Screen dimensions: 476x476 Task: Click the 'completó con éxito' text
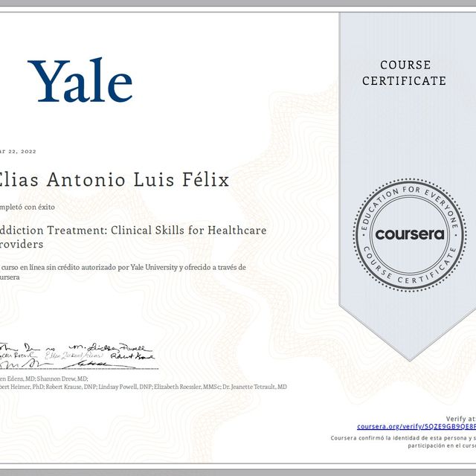(28, 208)
